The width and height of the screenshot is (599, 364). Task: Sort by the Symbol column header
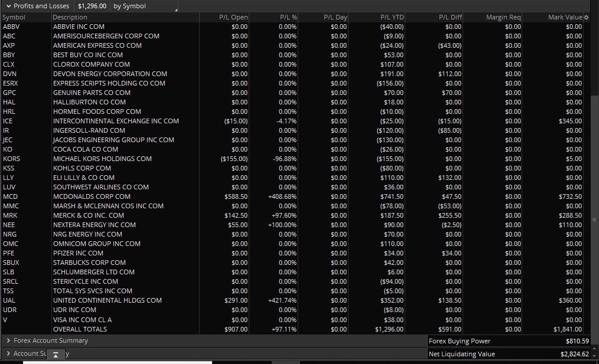[14, 17]
